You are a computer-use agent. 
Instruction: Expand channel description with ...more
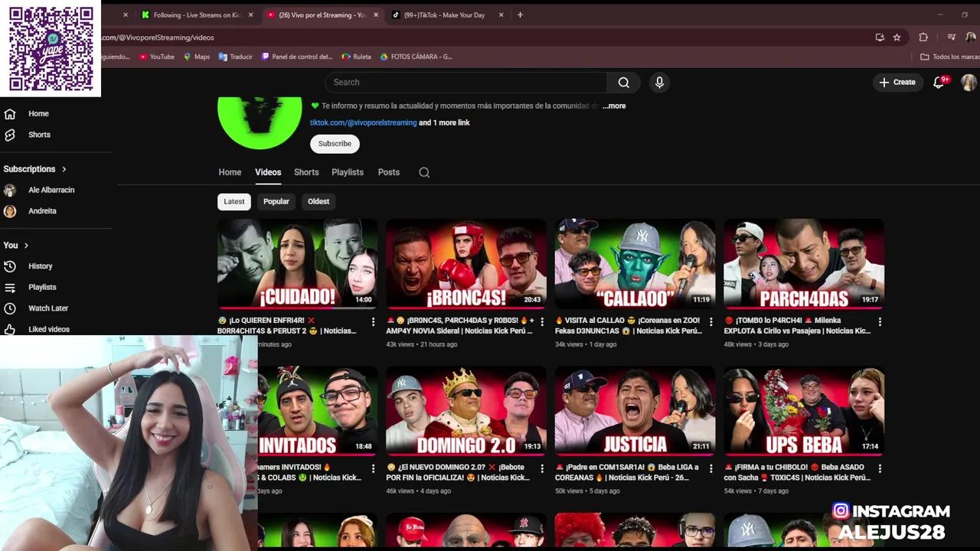coord(614,106)
